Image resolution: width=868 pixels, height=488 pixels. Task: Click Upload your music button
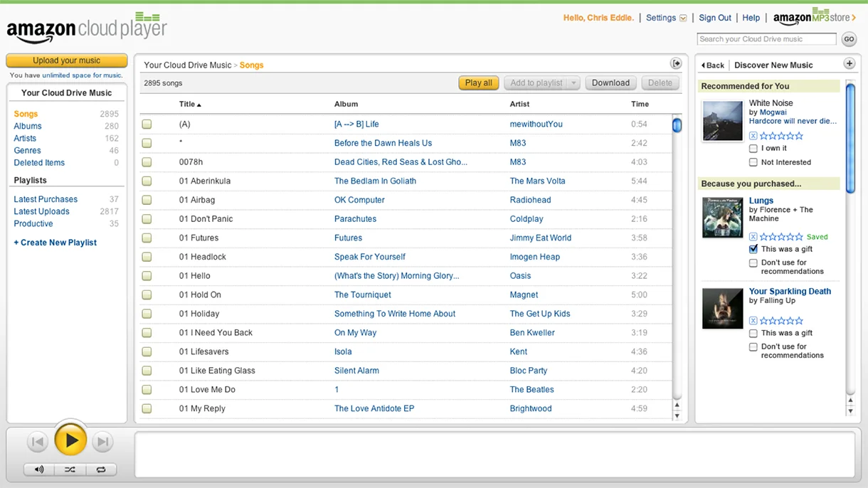click(67, 60)
